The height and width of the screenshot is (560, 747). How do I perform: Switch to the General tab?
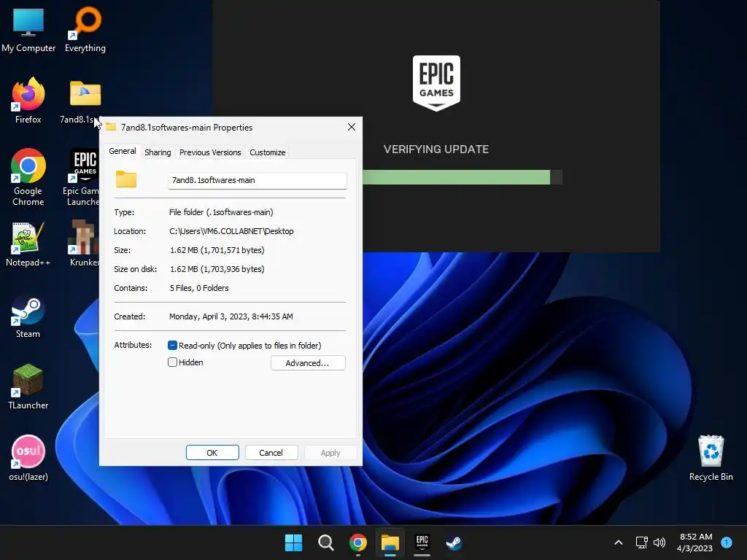123,151
